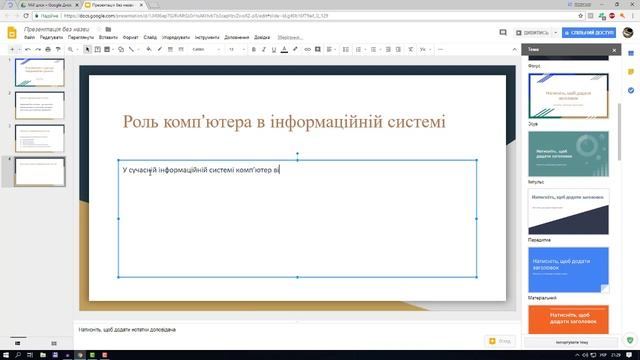The width and height of the screenshot is (640, 360).
Task: Add a comment from the toolbar
Action: pos(318,49)
